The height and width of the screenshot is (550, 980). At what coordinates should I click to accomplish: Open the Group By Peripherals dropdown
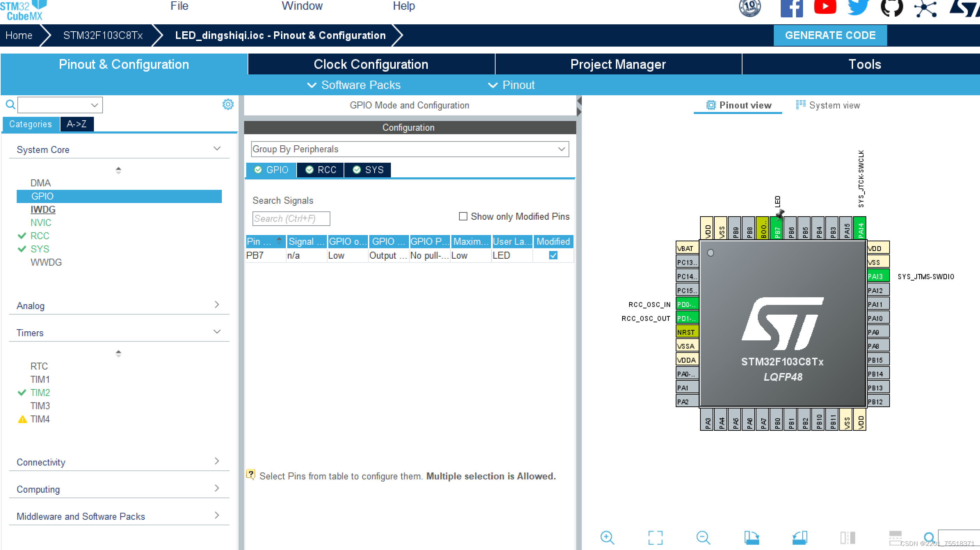(410, 149)
